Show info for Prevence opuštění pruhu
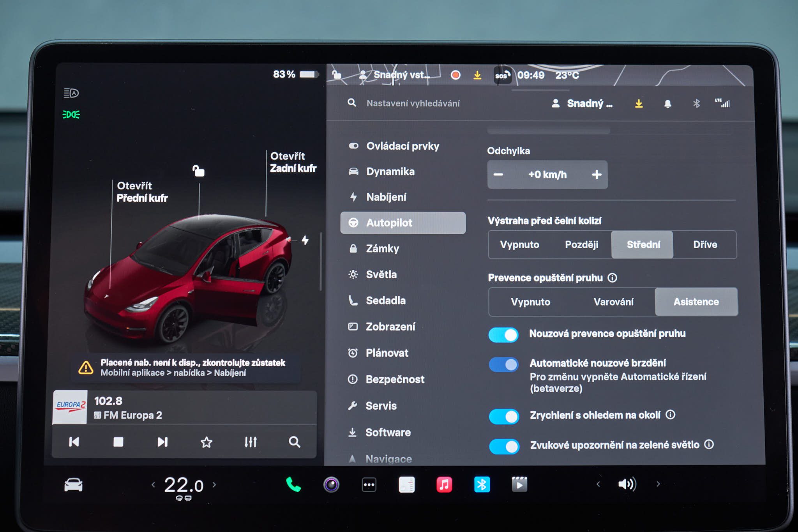 613,277
